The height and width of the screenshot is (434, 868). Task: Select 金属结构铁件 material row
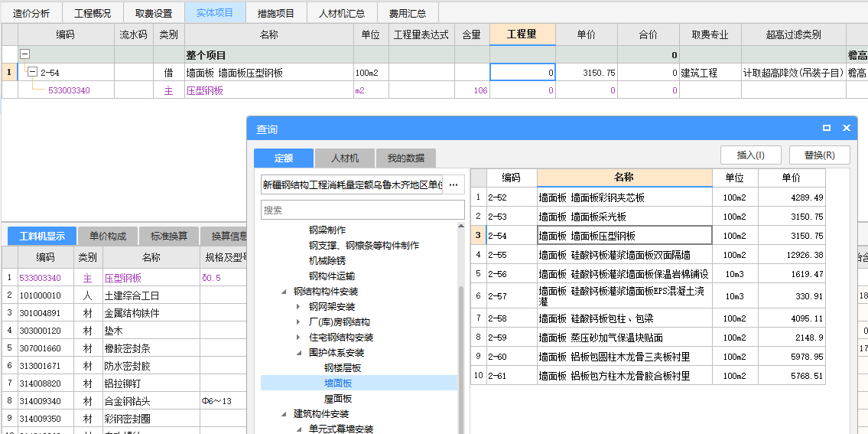click(x=125, y=313)
